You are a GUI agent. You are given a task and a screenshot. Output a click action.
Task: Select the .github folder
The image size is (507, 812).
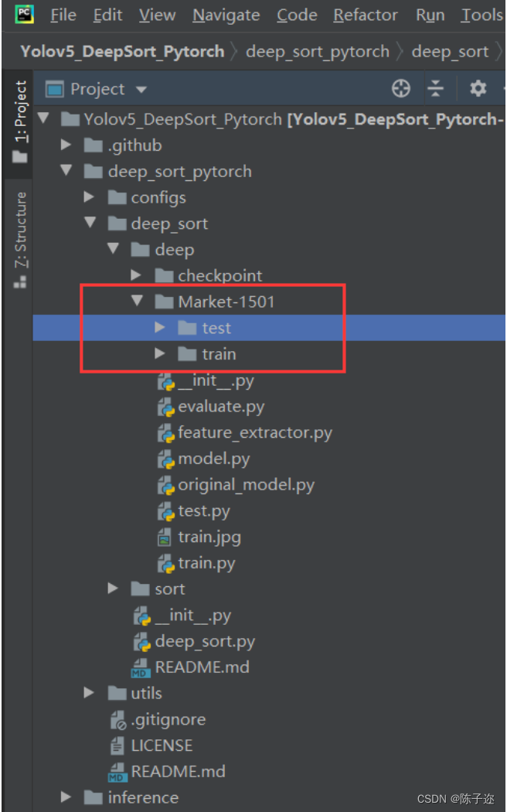(123, 145)
